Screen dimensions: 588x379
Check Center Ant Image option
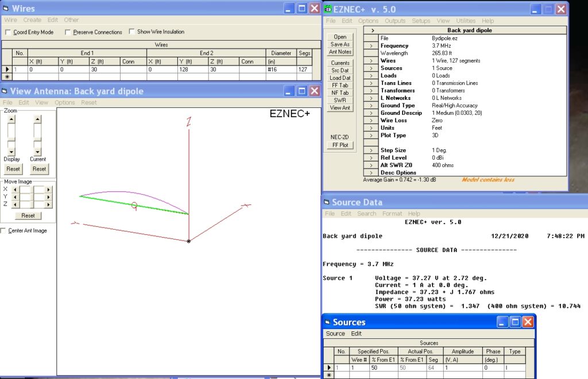[x=3, y=230]
